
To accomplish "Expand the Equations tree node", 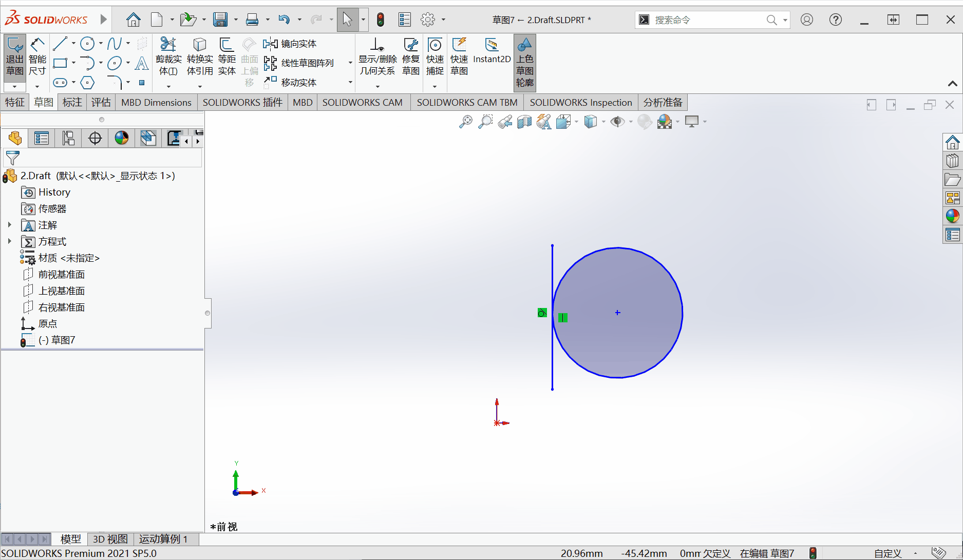I will (9, 241).
